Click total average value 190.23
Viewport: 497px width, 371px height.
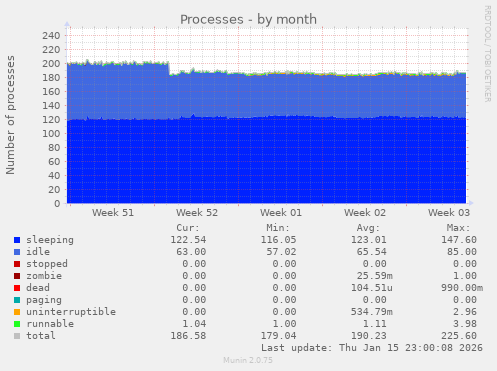click(x=368, y=336)
